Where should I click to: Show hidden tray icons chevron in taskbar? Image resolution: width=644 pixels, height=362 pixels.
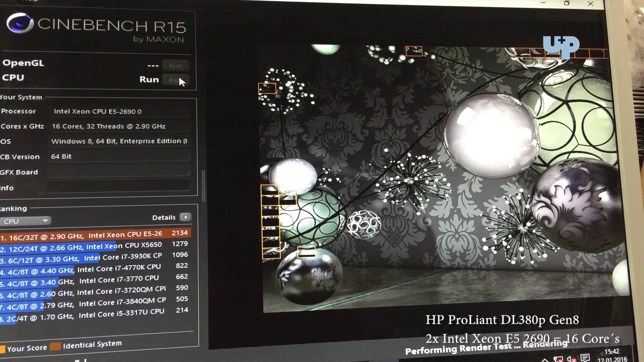point(545,360)
